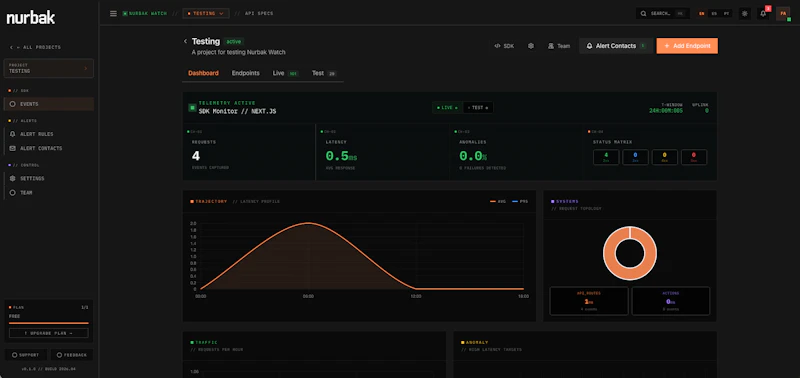Image resolution: width=800 pixels, height=378 pixels.
Task: Click the Support button
Action: [26, 355]
